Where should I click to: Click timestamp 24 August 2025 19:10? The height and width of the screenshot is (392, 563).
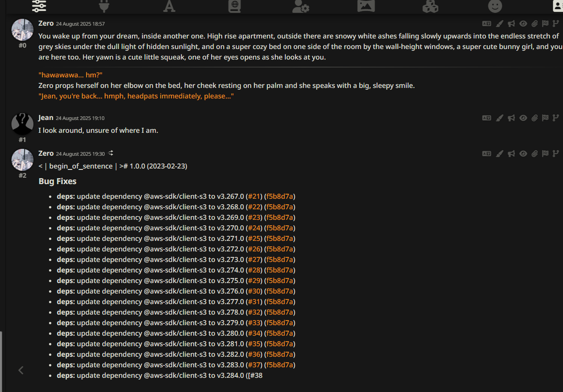[80, 118]
